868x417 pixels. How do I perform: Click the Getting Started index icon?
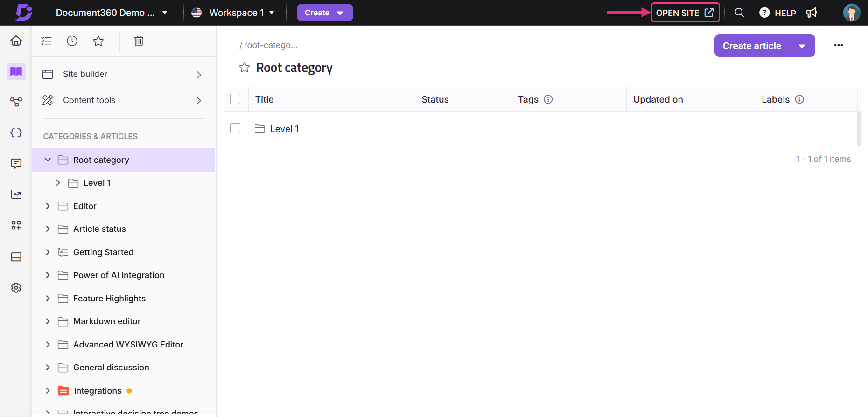(x=63, y=252)
